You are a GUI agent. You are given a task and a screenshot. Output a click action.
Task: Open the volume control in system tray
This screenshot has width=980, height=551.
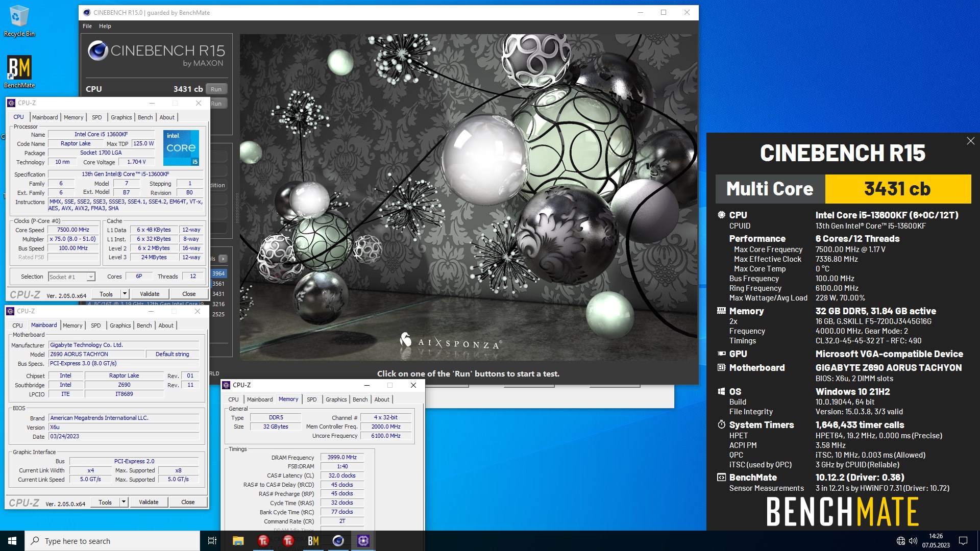point(913,541)
